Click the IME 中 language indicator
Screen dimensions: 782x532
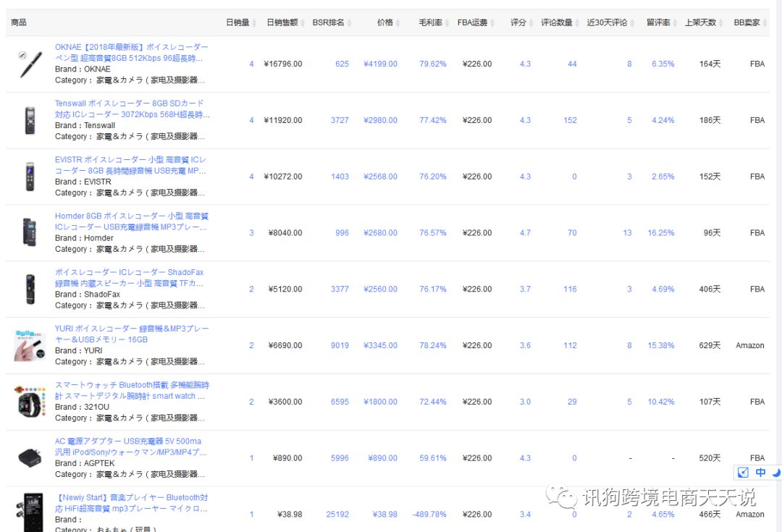760,472
